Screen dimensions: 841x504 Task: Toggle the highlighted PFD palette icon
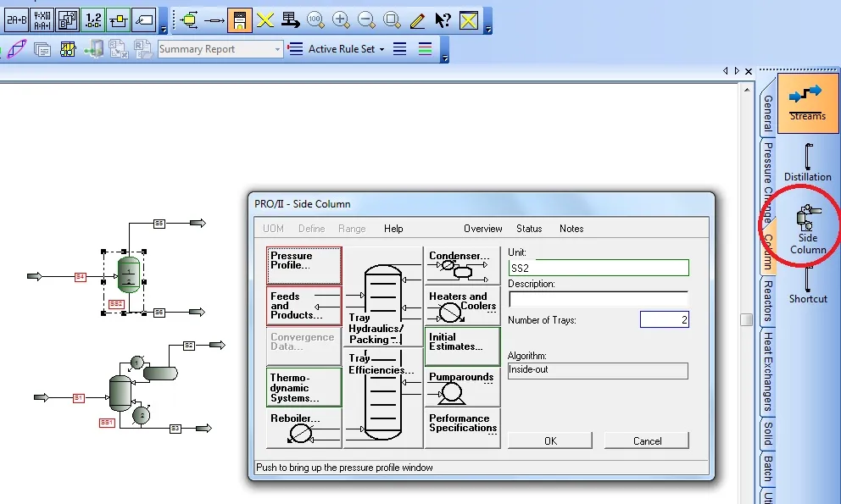pyautogui.click(x=240, y=20)
